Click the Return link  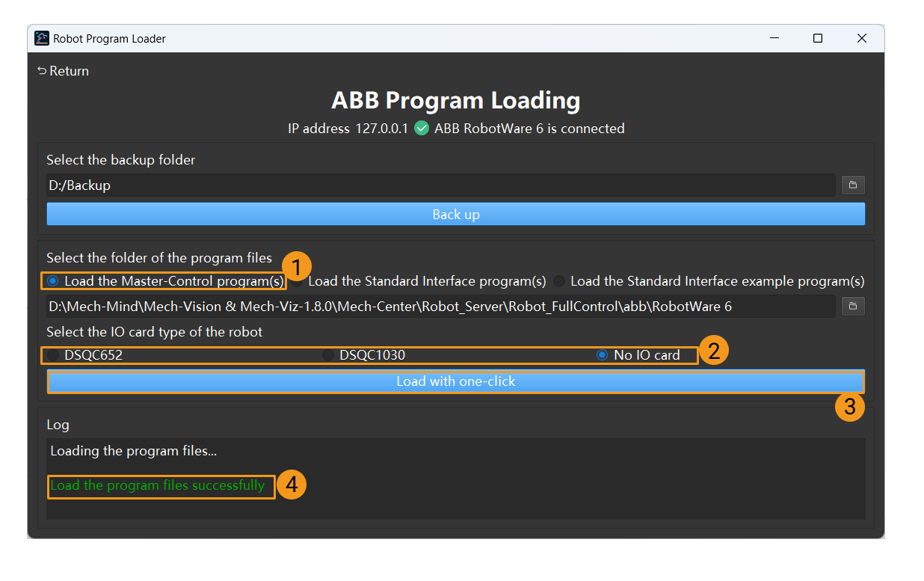pyautogui.click(x=69, y=70)
